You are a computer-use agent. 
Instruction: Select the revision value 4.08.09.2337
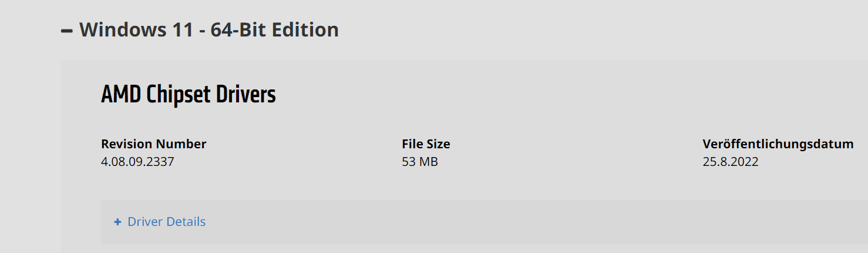137,161
